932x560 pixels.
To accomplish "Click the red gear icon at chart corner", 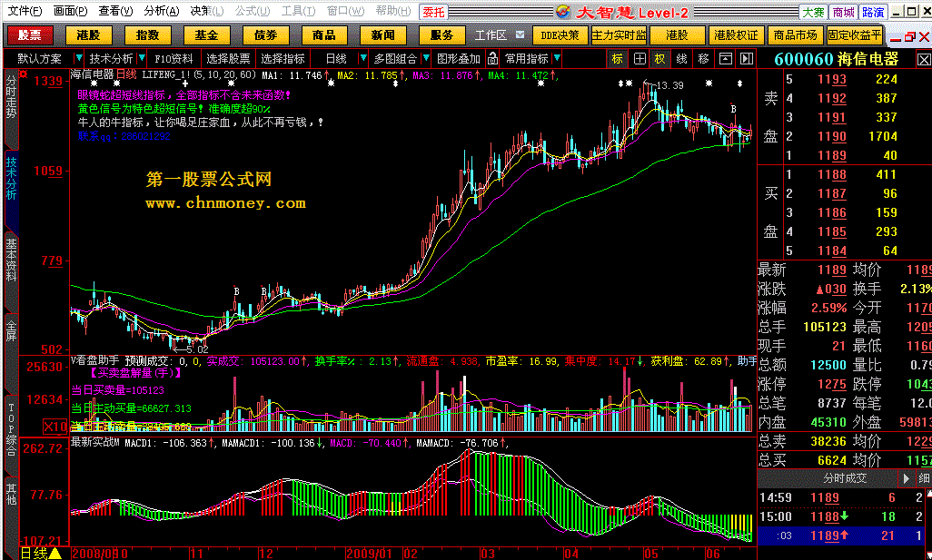I will tap(24, 74).
